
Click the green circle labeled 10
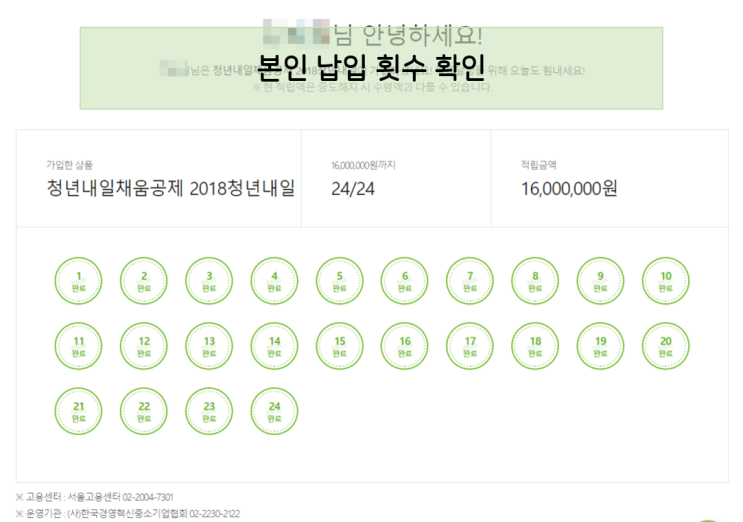coord(666,281)
